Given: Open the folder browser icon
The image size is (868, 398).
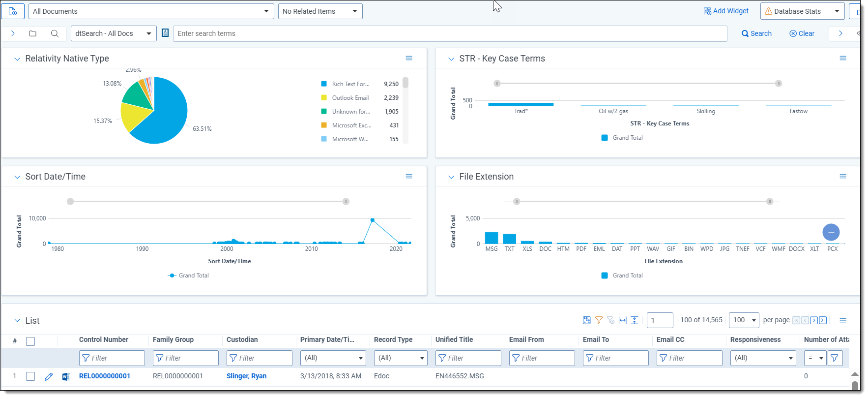Looking at the screenshot, I should click(x=33, y=33).
